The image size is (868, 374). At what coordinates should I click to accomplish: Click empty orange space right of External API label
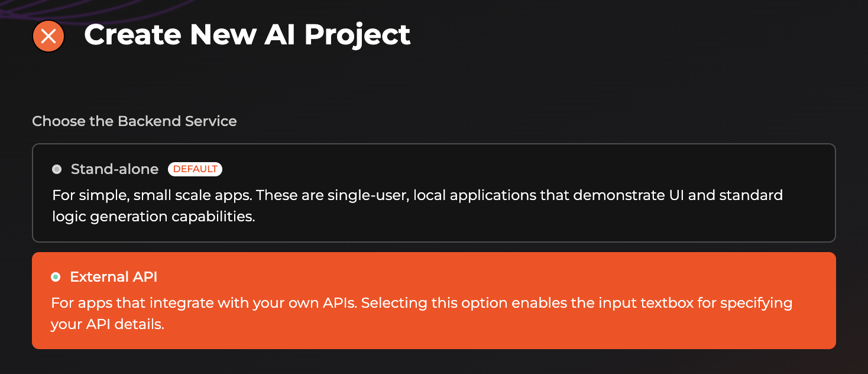pyautogui.click(x=473, y=276)
